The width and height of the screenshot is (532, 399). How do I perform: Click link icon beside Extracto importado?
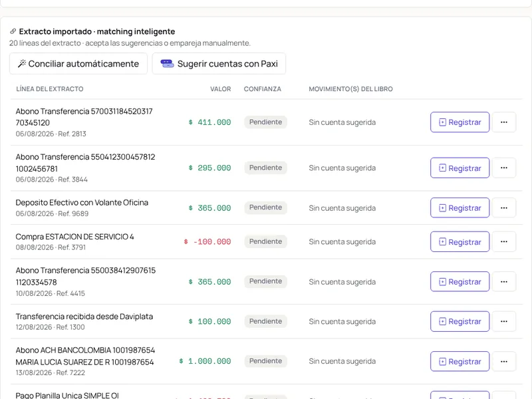point(13,31)
